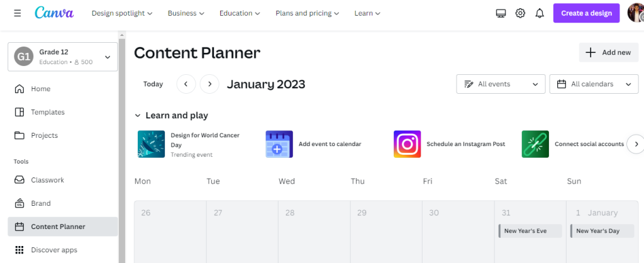644x263 pixels.
Task: Collapse the Learn and play section
Action: (138, 116)
